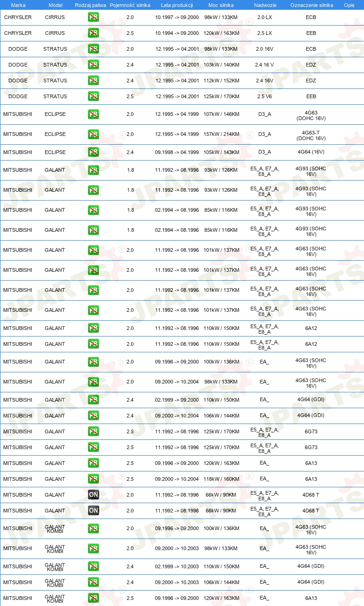
Task: Click EDZ code in the 103kW row
Action: tap(311, 65)
